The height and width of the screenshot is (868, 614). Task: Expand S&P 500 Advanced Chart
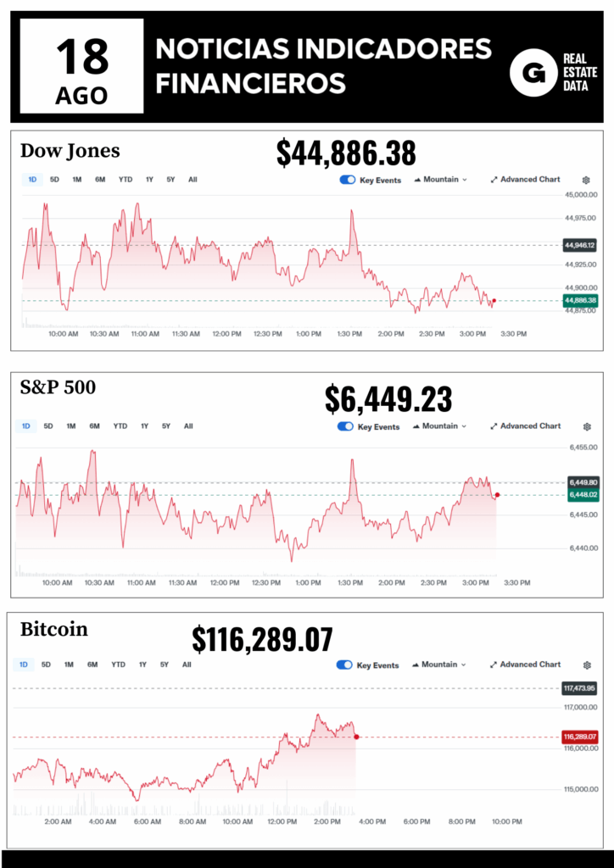pos(525,426)
